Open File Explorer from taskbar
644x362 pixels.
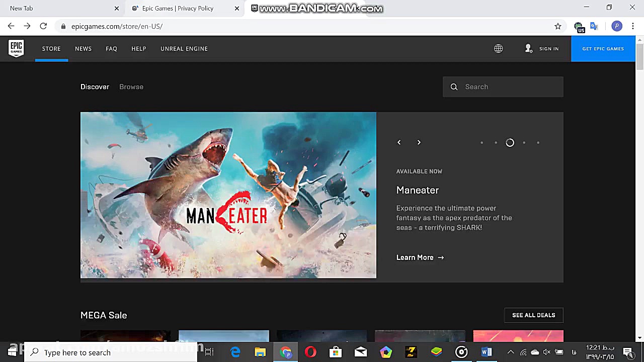[x=260, y=352]
